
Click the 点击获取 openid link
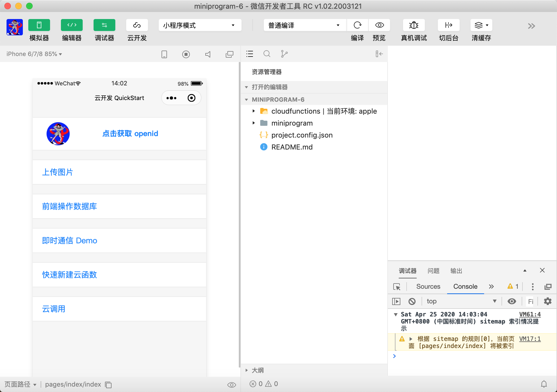pyautogui.click(x=130, y=133)
